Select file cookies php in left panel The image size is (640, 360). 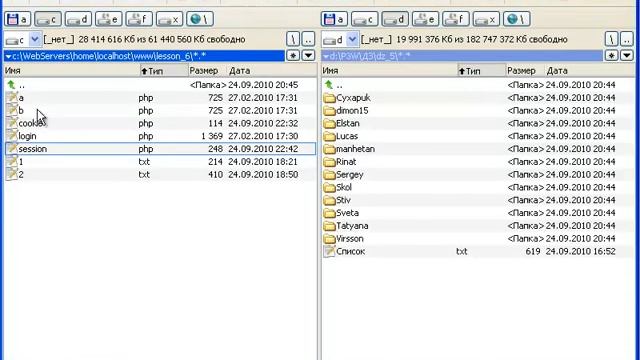click(160, 123)
